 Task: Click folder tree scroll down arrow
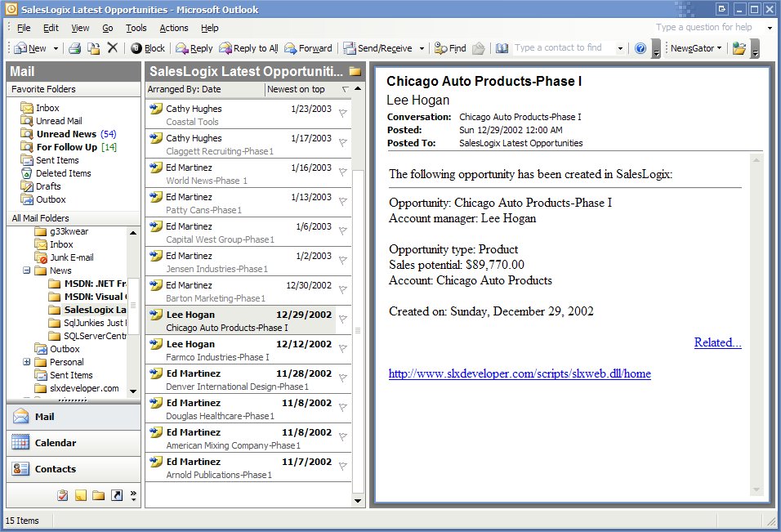coord(133,391)
